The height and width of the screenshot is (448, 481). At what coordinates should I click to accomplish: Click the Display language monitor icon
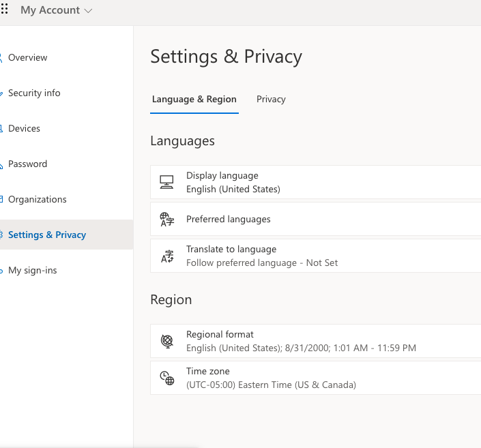pos(166,182)
